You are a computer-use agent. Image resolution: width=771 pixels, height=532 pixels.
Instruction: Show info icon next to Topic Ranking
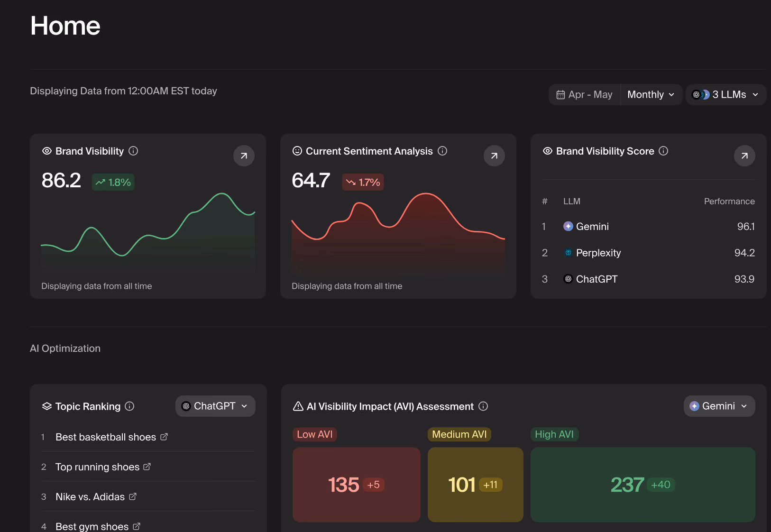(x=129, y=406)
